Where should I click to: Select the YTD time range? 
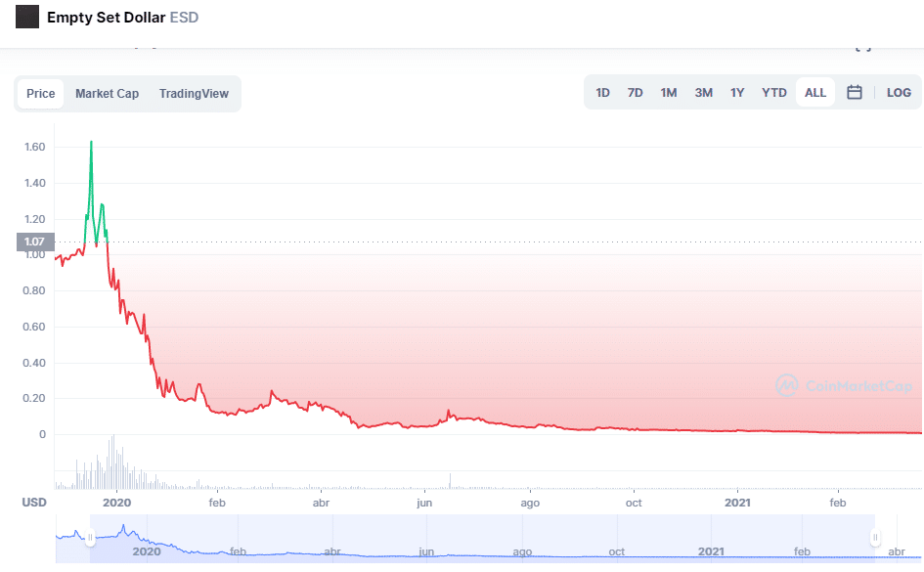[x=774, y=93]
